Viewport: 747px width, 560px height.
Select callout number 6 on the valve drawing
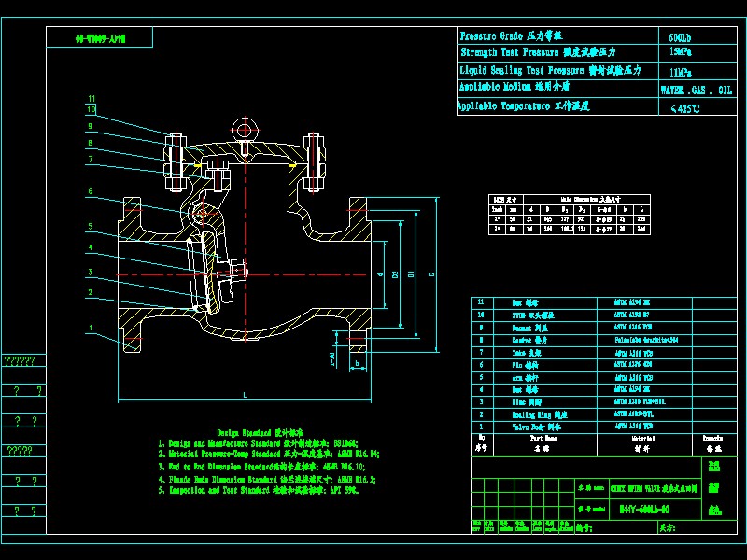(90, 191)
